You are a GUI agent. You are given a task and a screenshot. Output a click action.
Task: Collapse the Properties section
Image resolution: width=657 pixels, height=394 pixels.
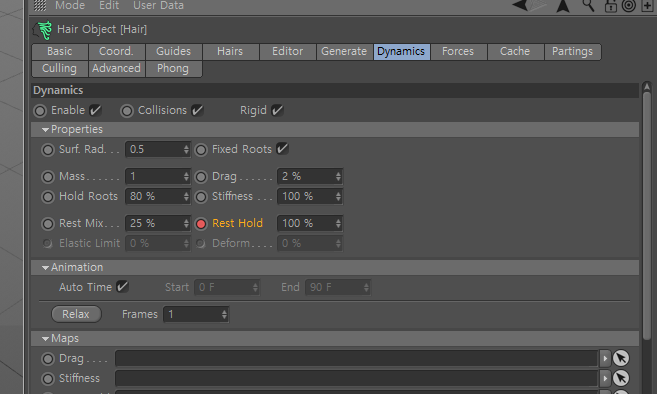coord(46,130)
